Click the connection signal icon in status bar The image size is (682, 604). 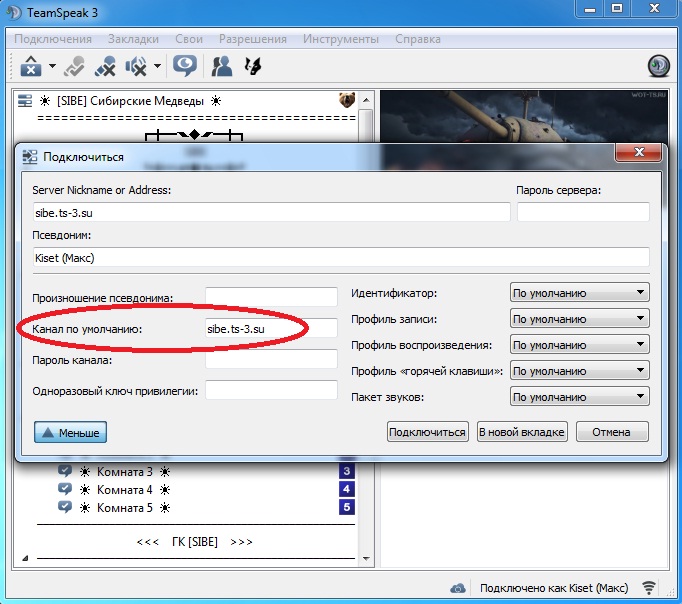tap(649, 588)
